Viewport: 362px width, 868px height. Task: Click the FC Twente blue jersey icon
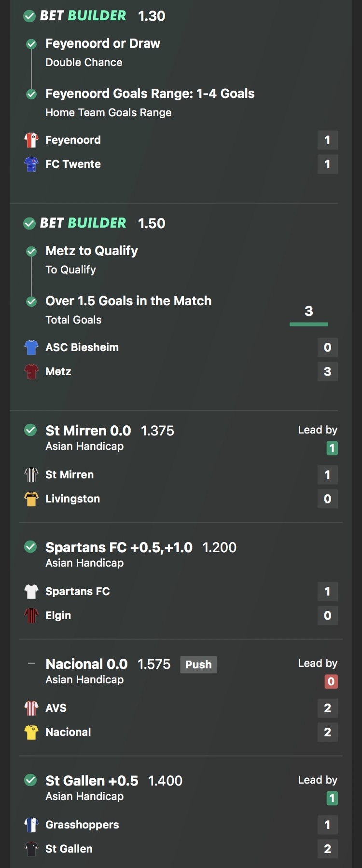tap(31, 164)
